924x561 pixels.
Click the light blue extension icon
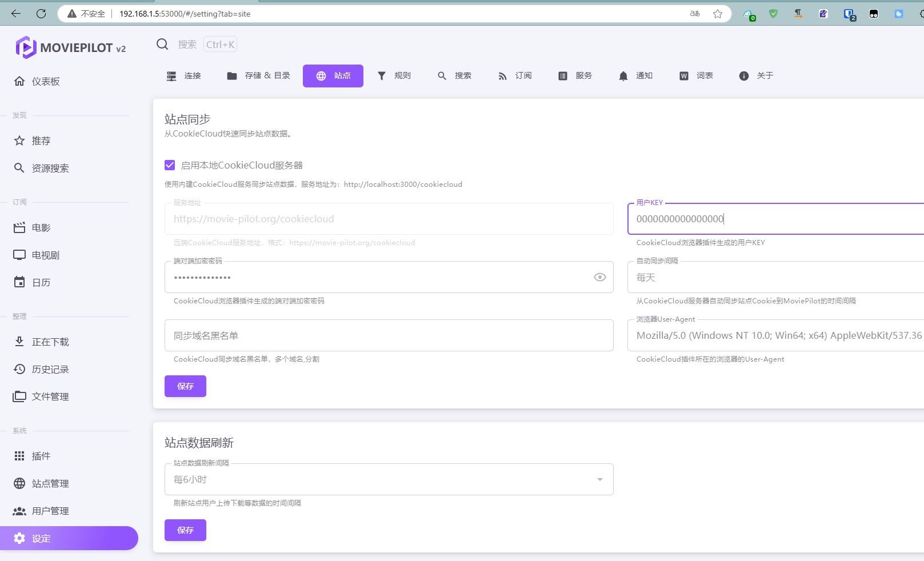pos(899,14)
